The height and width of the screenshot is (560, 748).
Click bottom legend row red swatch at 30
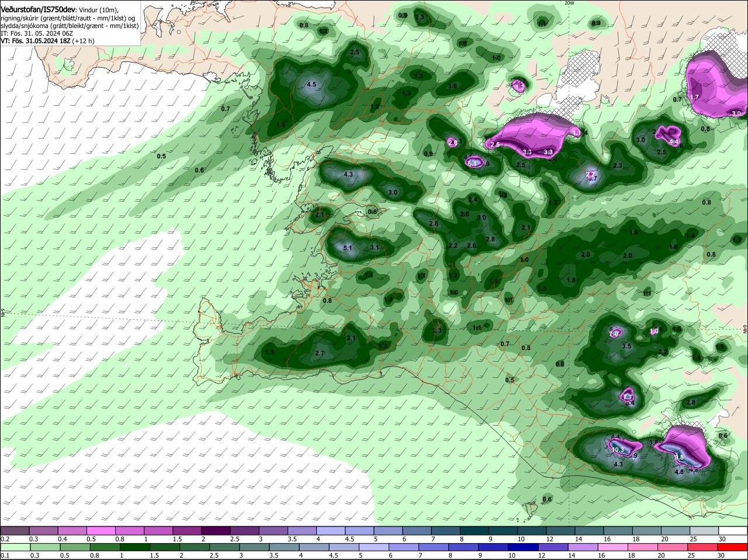coord(733,548)
